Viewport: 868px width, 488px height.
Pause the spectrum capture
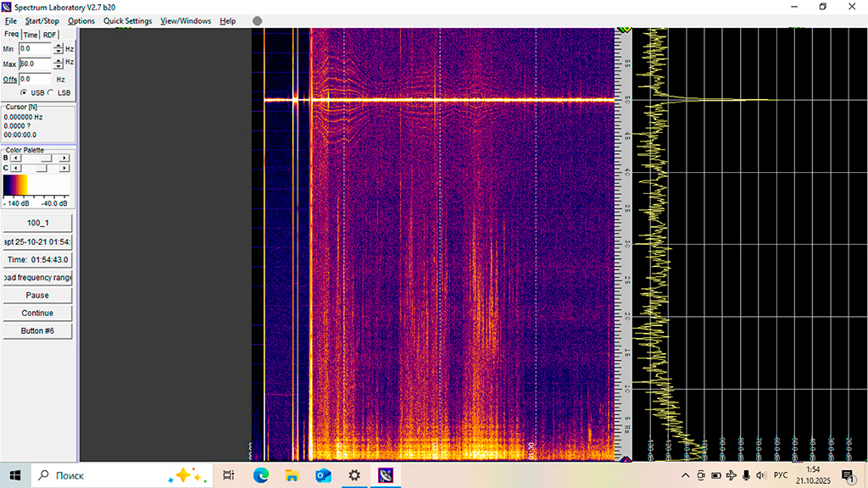tap(37, 295)
